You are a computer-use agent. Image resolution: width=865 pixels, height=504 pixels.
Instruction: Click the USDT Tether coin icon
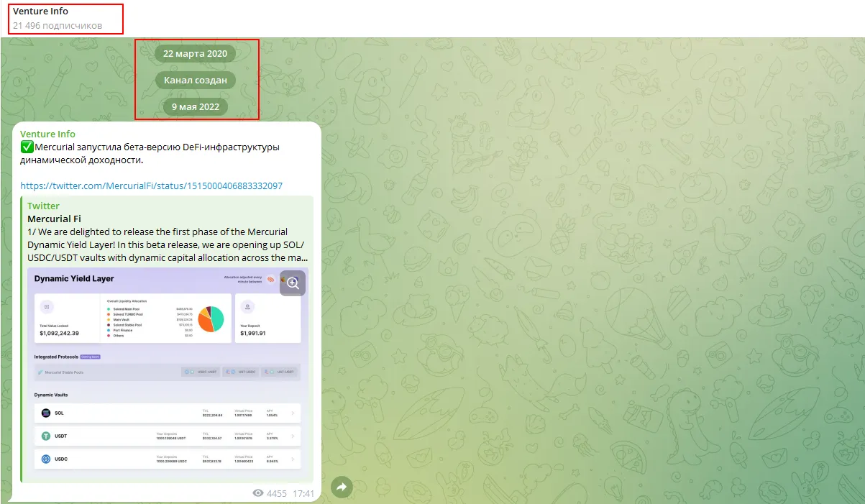point(46,436)
